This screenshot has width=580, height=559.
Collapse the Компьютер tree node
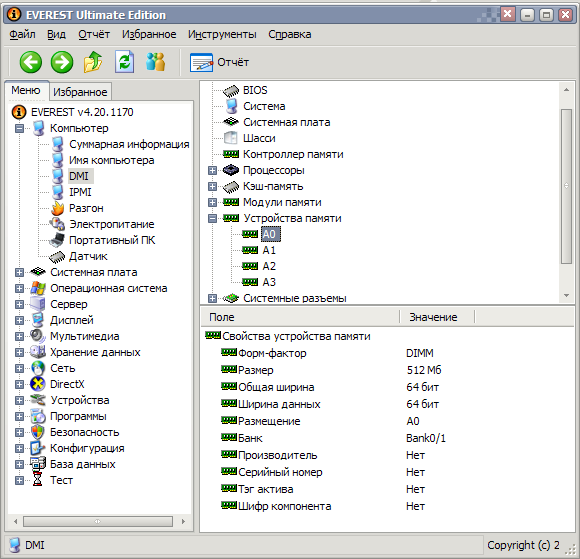click(19, 128)
